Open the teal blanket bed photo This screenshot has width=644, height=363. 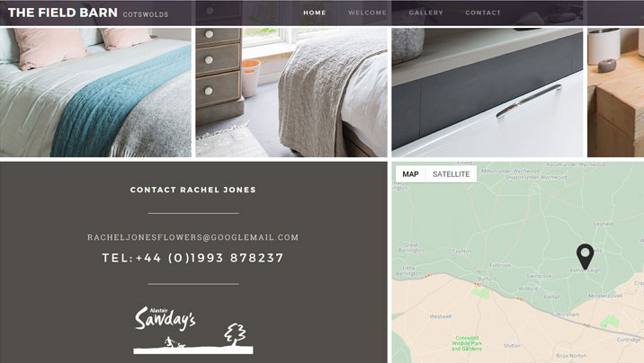pos(95,93)
